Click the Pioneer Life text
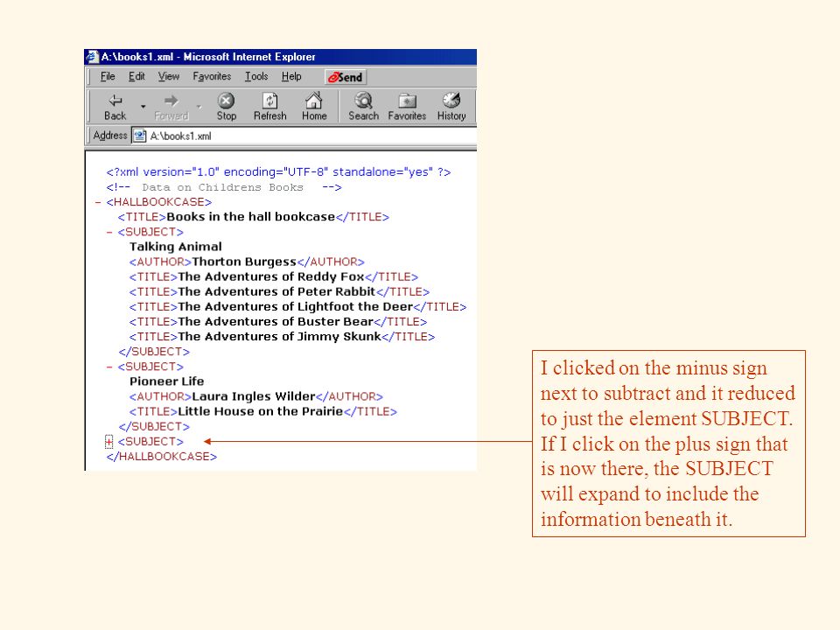Image resolution: width=840 pixels, height=630 pixels. (166, 381)
